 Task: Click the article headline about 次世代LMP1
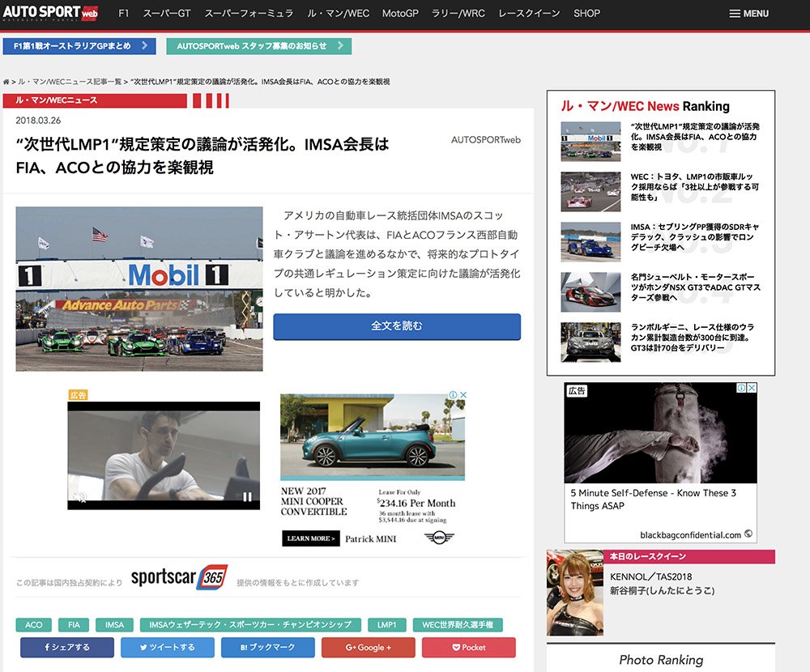[202, 155]
